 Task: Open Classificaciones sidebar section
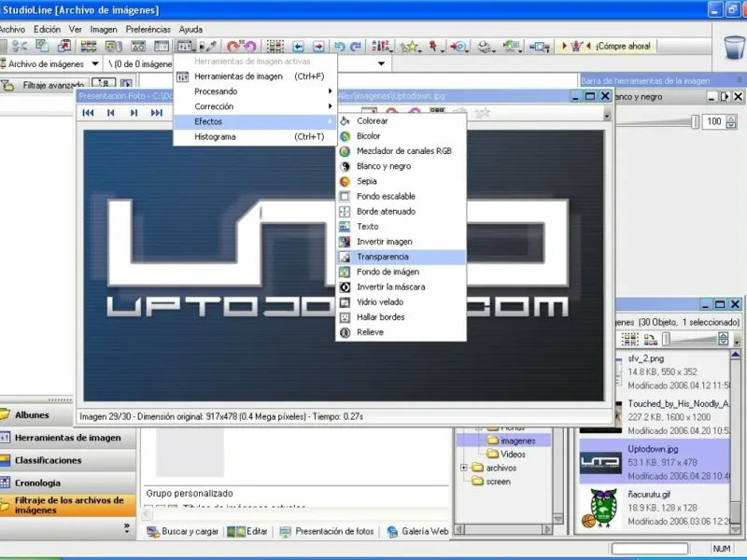67,460
